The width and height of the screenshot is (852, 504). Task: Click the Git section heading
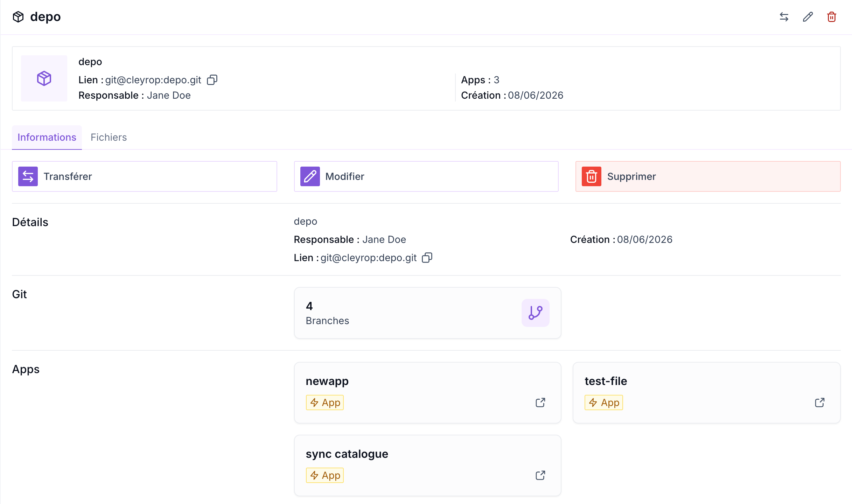(x=19, y=294)
